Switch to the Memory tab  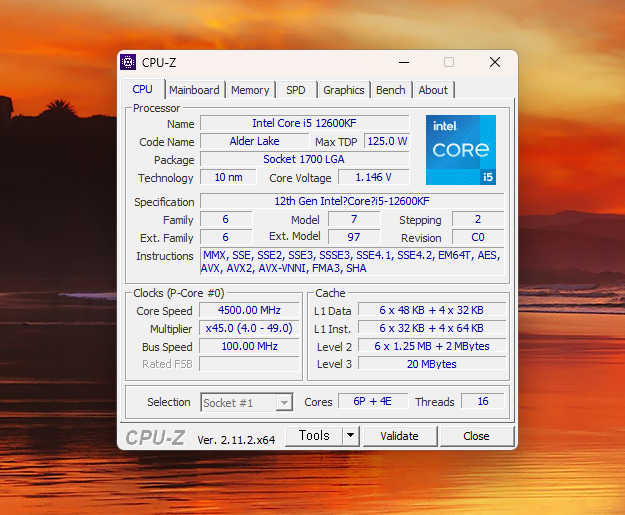[x=250, y=90]
